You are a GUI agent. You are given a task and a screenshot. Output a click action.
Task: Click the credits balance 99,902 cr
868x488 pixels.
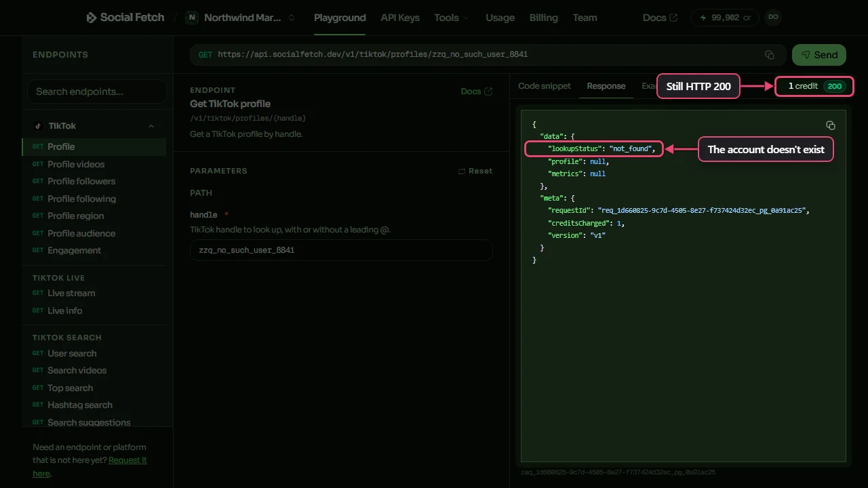pos(725,18)
